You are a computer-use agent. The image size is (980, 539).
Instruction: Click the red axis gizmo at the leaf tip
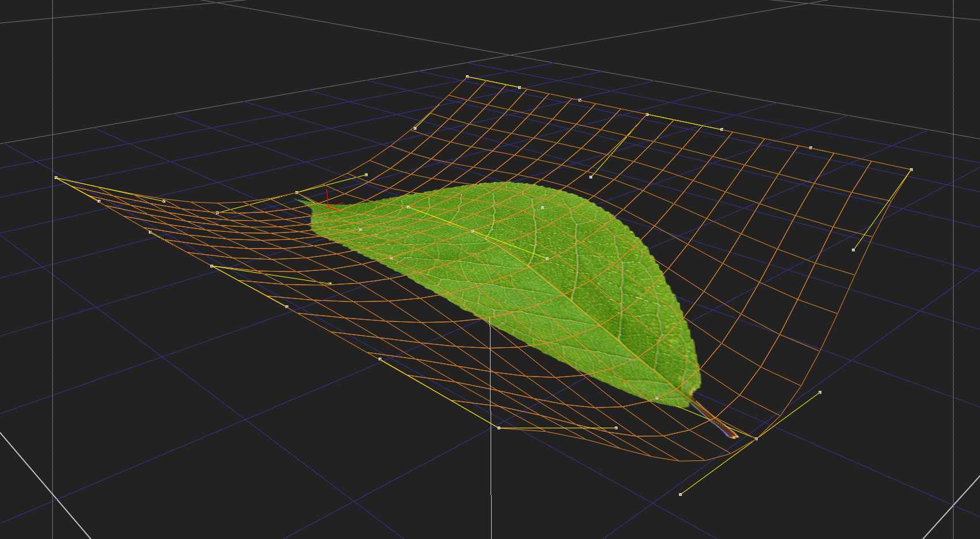[x=327, y=198]
